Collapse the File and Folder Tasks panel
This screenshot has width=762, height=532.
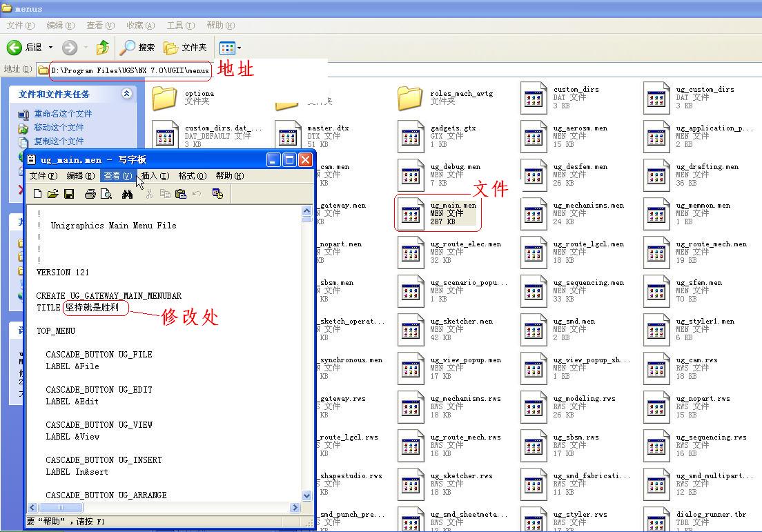127,93
